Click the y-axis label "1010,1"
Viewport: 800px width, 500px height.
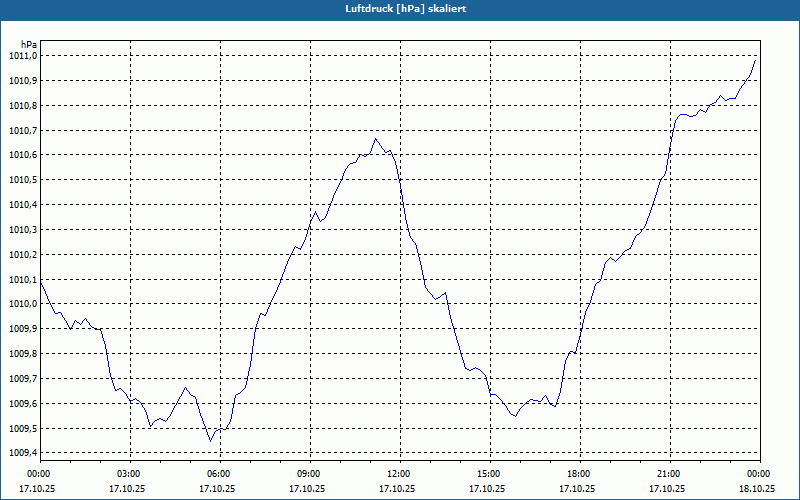coord(23,280)
